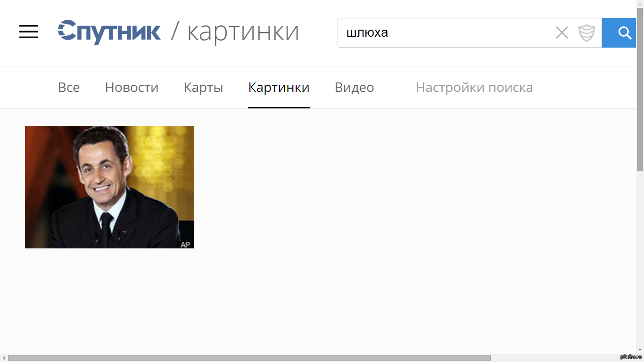Go to the Видео tab

tap(354, 88)
